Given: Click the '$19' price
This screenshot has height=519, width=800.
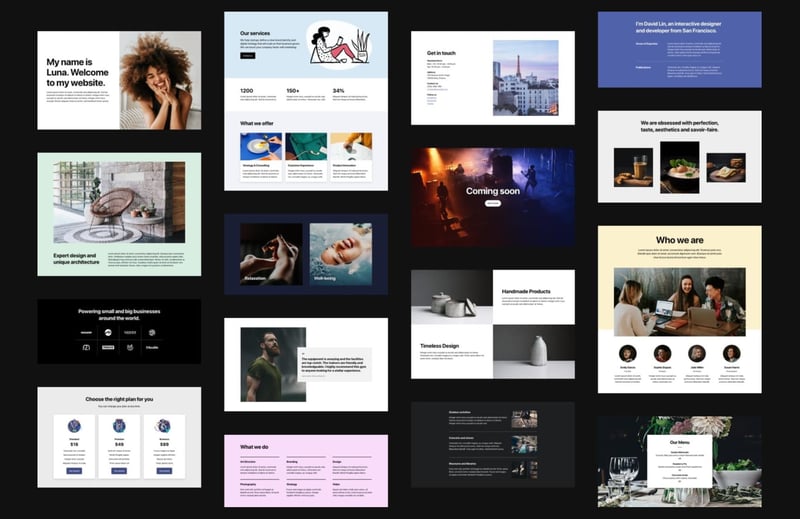Looking at the screenshot, I should 74,444.
